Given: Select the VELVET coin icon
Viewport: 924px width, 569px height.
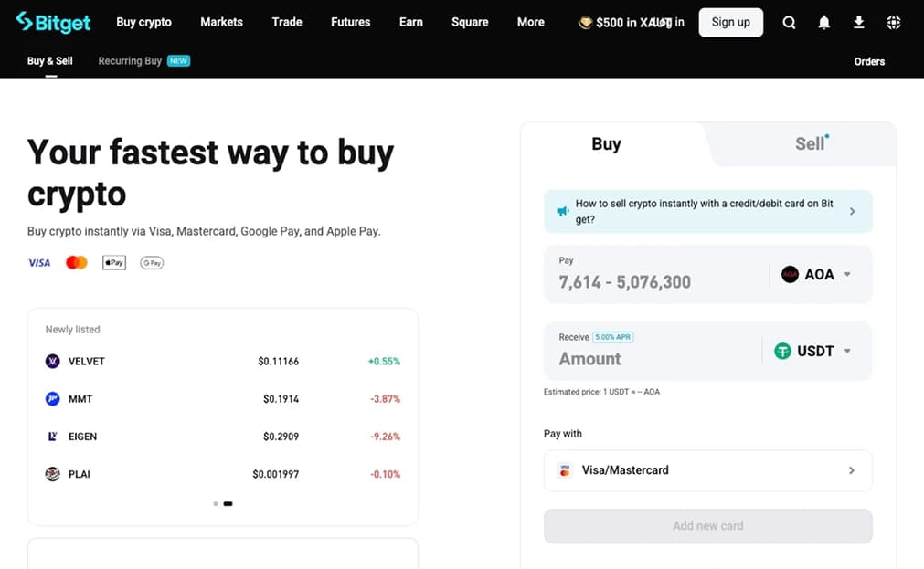Looking at the screenshot, I should click(x=52, y=361).
